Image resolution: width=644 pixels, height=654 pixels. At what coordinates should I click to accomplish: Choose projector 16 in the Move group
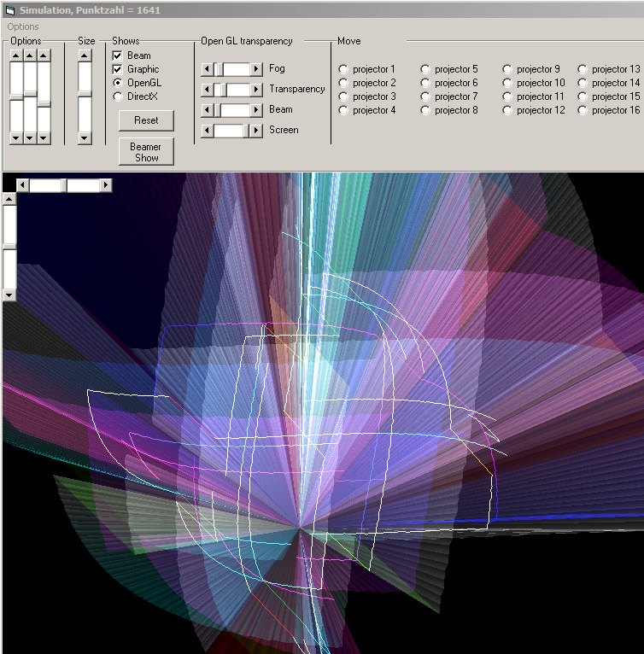coord(583,110)
